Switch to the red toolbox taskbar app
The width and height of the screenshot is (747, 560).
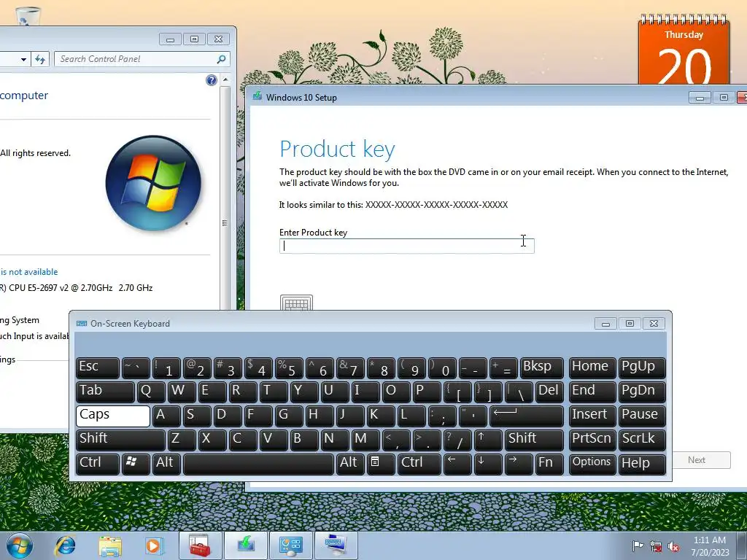(200, 545)
